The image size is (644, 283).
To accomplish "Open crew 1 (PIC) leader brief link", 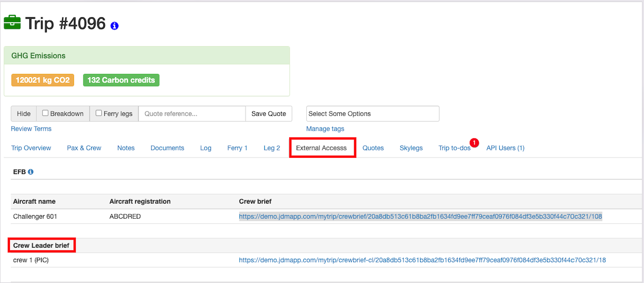I will pyautogui.click(x=422, y=260).
